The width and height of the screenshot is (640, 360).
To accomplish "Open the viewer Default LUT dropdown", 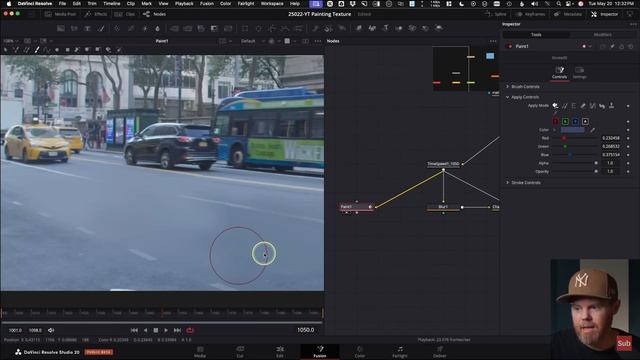I will (x=253, y=41).
